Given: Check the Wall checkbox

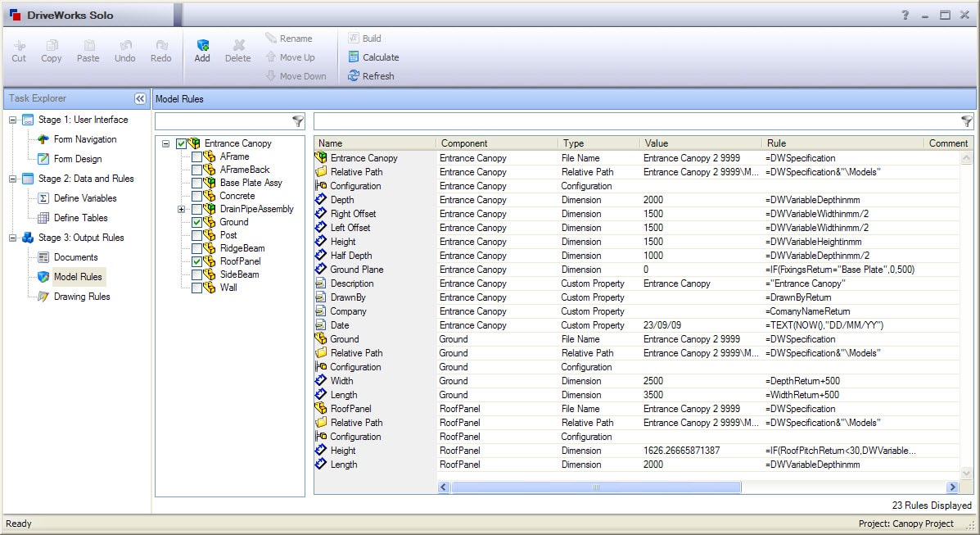Looking at the screenshot, I should coord(196,288).
